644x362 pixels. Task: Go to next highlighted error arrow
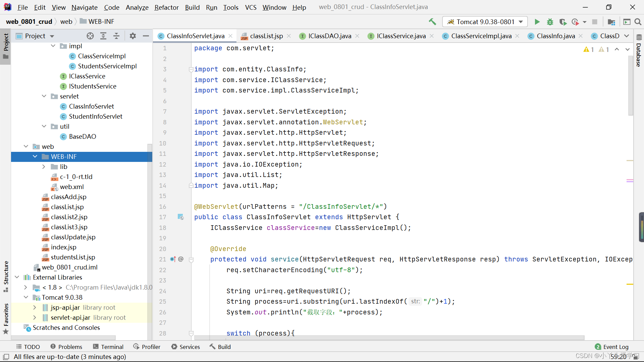(627, 49)
